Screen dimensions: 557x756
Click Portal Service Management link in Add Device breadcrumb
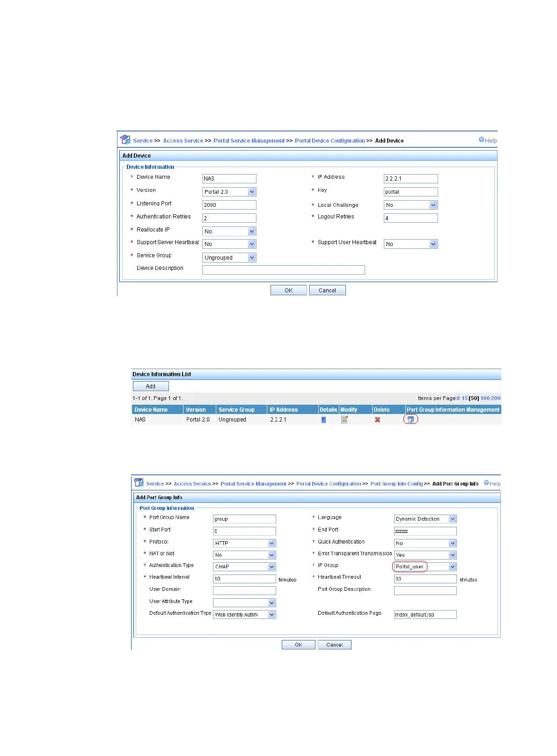249,140
